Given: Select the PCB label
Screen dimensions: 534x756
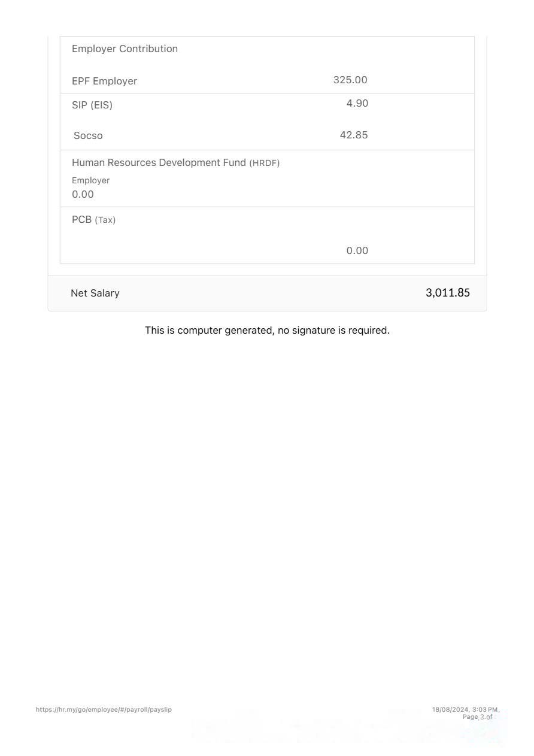Looking at the screenshot, I should [81, 220].
